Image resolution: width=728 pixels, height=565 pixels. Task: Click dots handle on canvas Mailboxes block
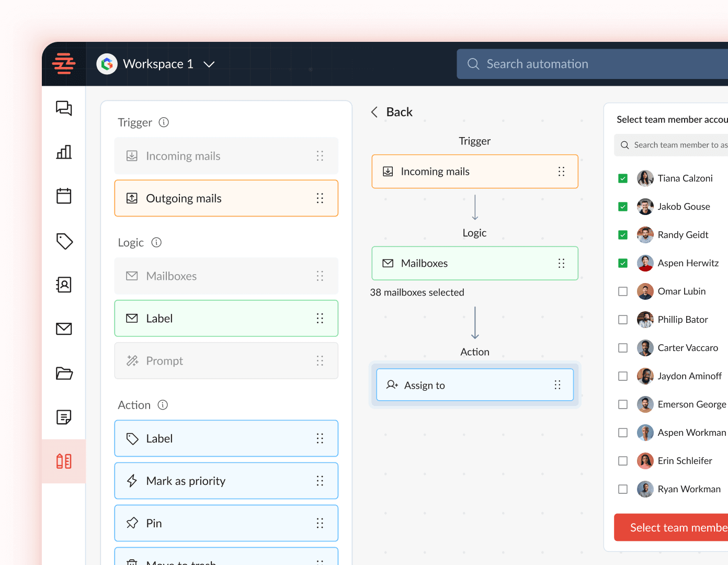pos(561,263)
